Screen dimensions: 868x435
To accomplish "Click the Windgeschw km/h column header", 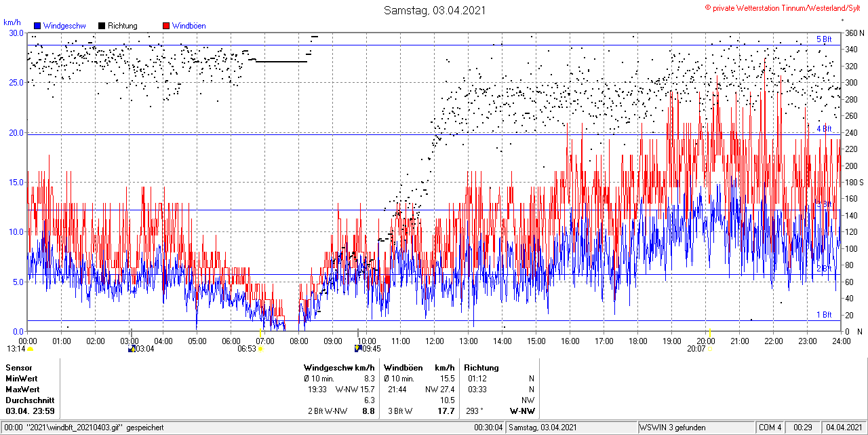I will click(x=339, y=368).
